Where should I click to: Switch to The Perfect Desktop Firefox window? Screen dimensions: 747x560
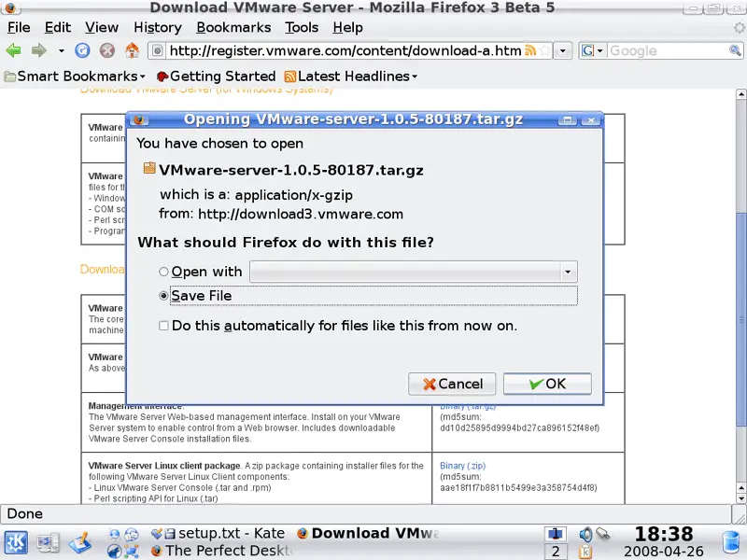click(x=221, y=551)
